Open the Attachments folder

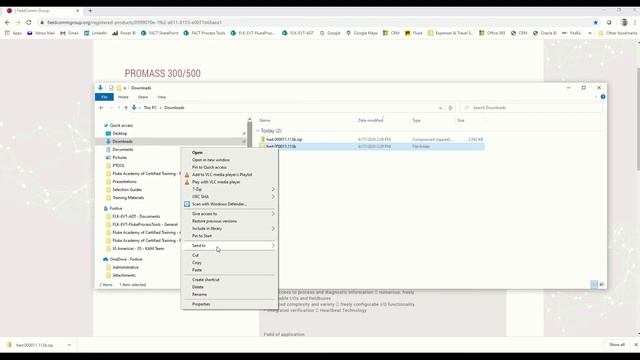point(124,276)
